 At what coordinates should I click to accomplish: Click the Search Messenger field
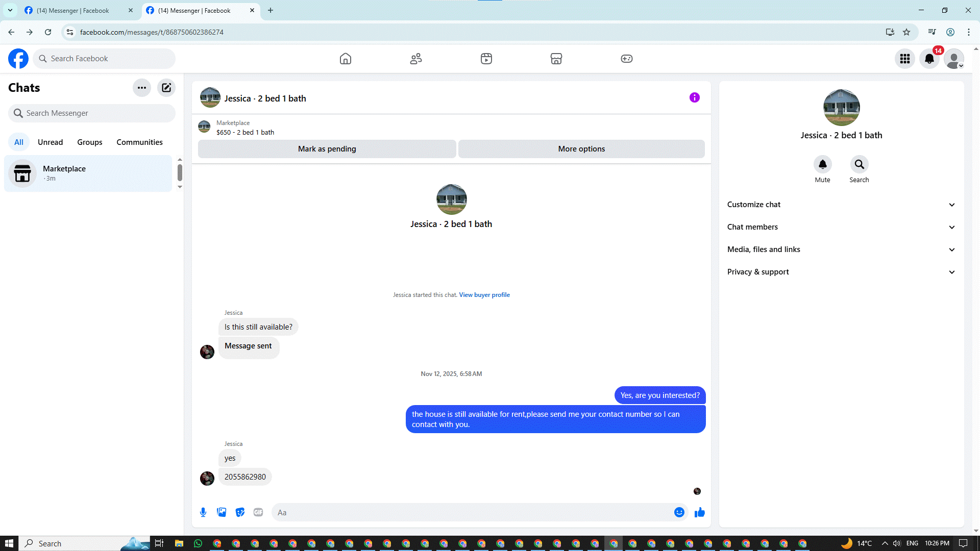coord(92,113)
